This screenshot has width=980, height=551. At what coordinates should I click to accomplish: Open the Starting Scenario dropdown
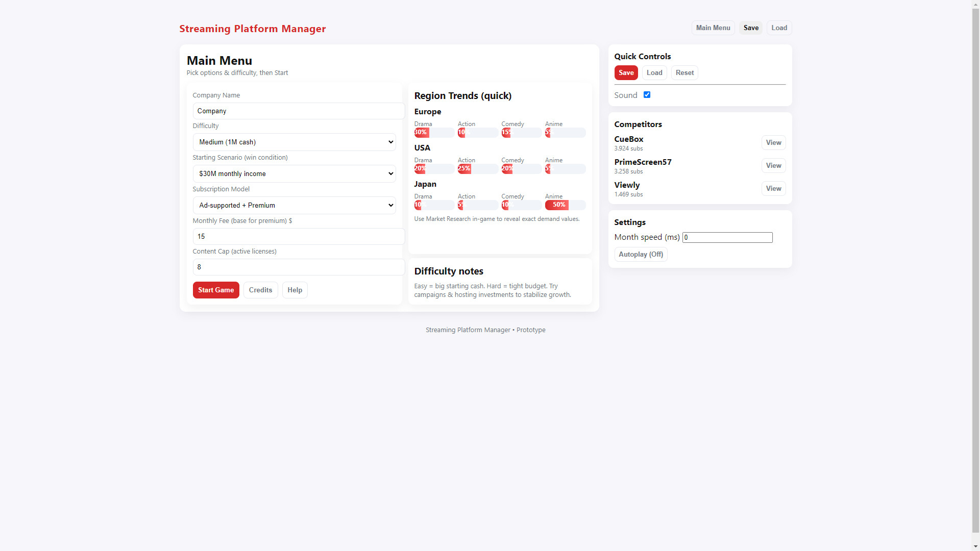tap(294, 173)
